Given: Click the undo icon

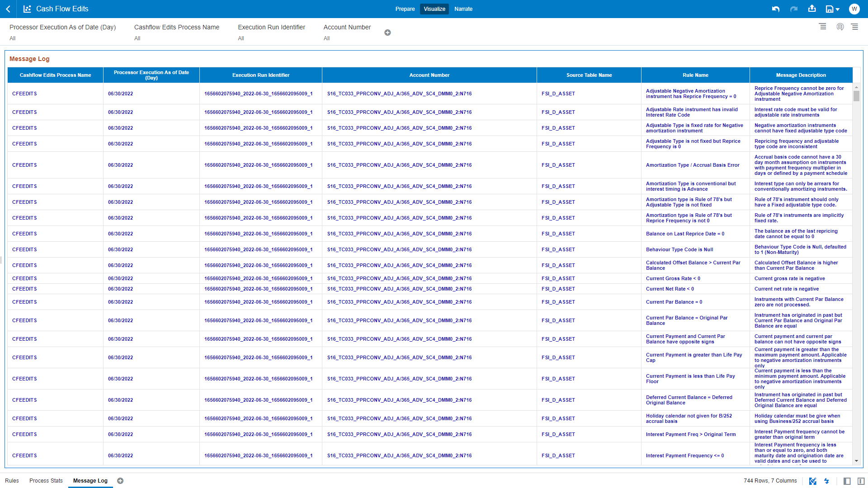Looking at the screenshot, I should coord(776,9).
